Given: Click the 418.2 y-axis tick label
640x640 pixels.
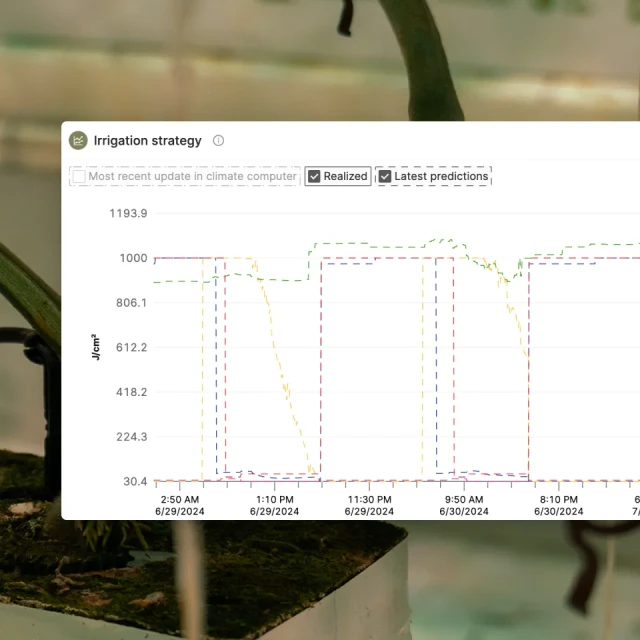Looking at the screenshot, I should point(131,392).
